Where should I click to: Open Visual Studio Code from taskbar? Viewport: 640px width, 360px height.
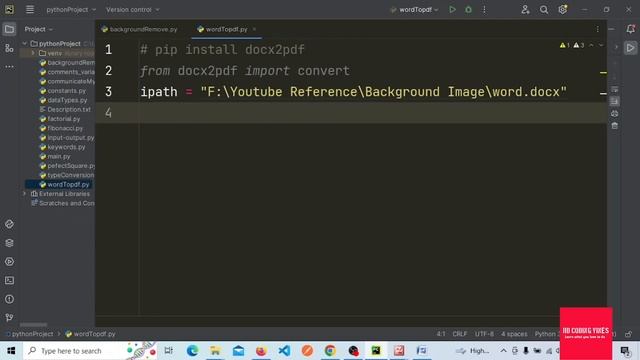284,351
